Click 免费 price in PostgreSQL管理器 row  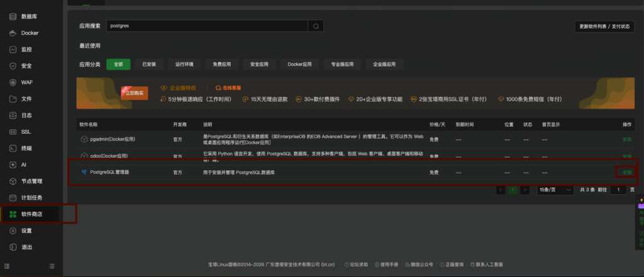coord(434,172)
